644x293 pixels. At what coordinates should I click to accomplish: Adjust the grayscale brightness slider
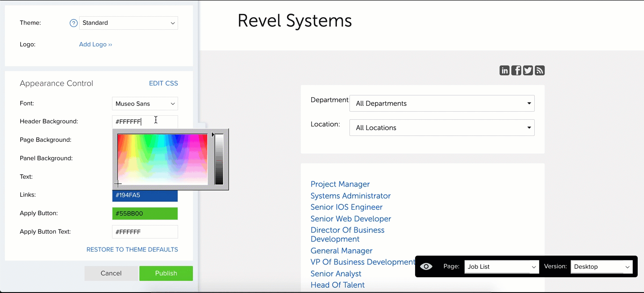(x=219, y=159)
